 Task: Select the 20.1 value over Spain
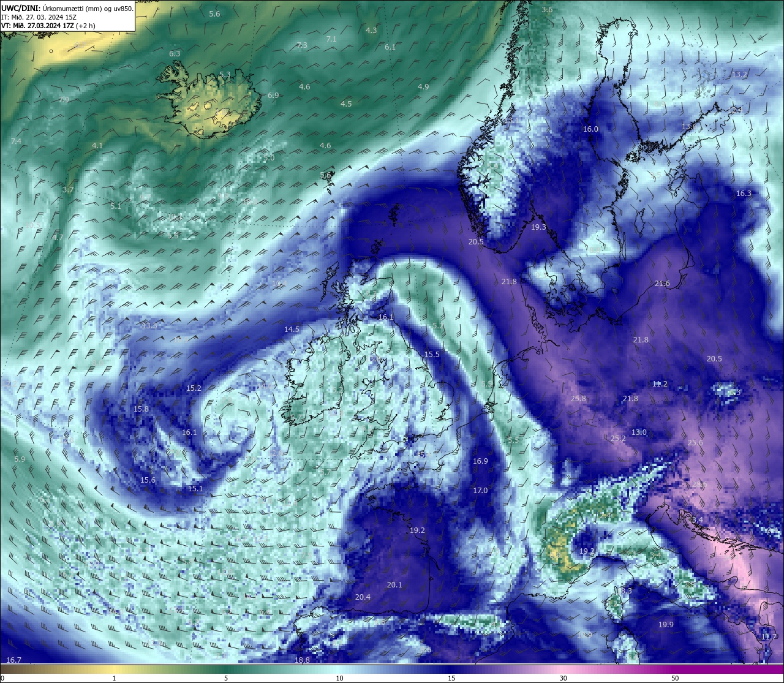[394, 584]
